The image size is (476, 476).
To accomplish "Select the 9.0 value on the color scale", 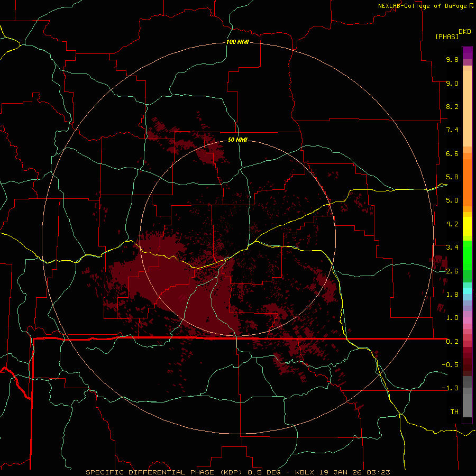I will point(452,83).
